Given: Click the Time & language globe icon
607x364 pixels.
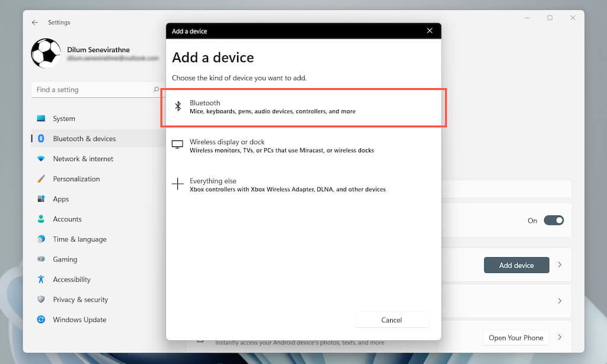Looking at the screenshot, I should click(x=41, y=239).
